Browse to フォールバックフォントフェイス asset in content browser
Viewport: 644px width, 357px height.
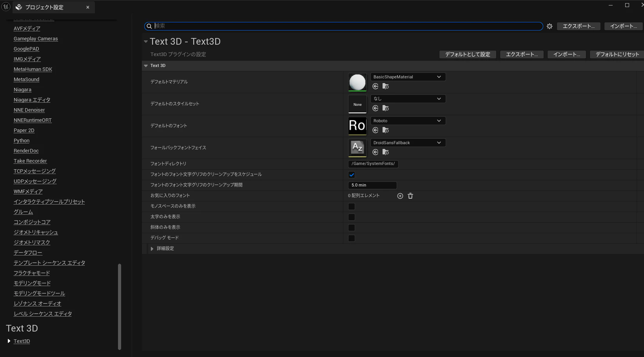click(386, 152)
